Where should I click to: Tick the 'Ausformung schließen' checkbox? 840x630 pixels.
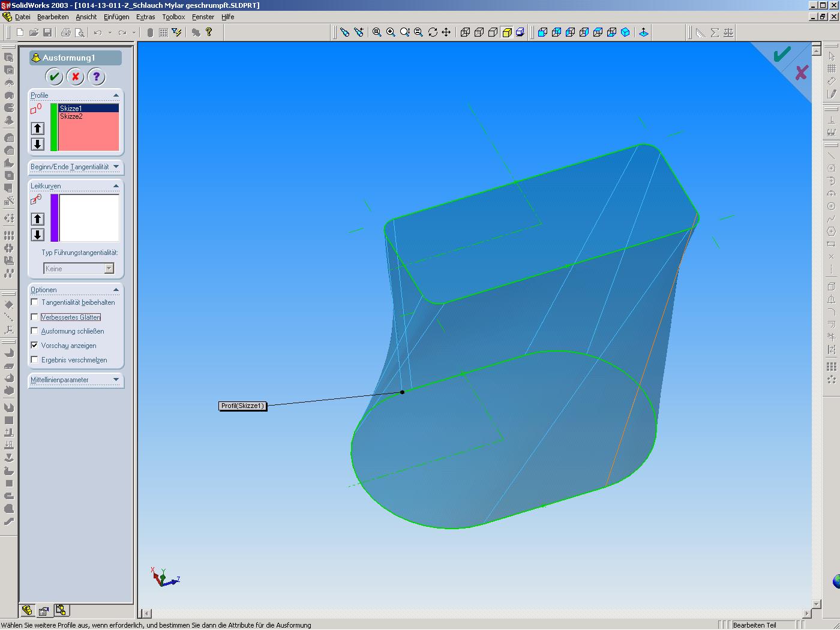tap(35, 331)
